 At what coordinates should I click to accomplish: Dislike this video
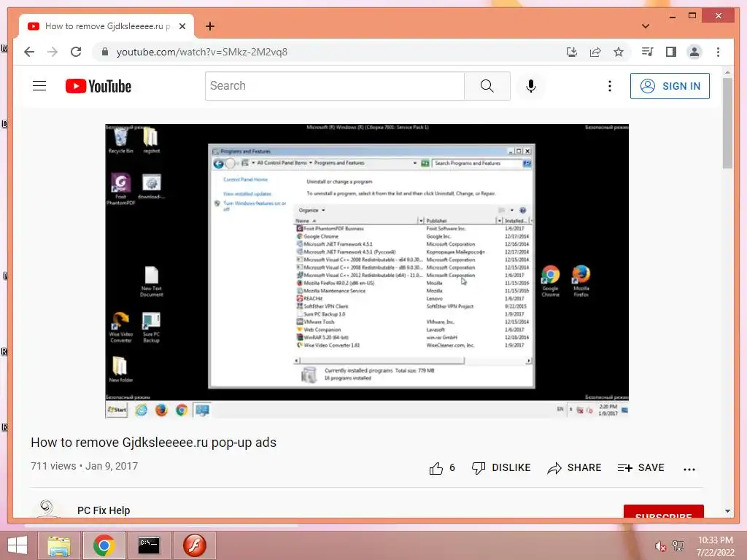pyautogui.click(x=500, y=467)
